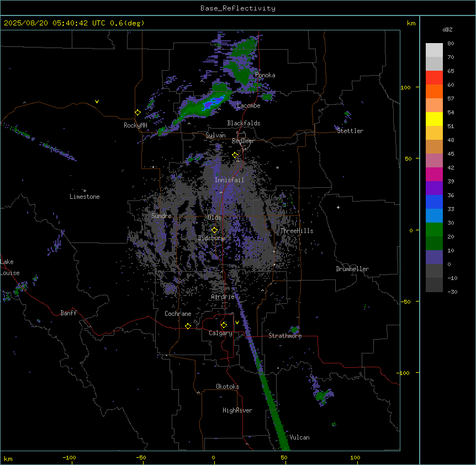Click the Blackfalds city label
The image size is (476, 465).
(x=244, y=123)
